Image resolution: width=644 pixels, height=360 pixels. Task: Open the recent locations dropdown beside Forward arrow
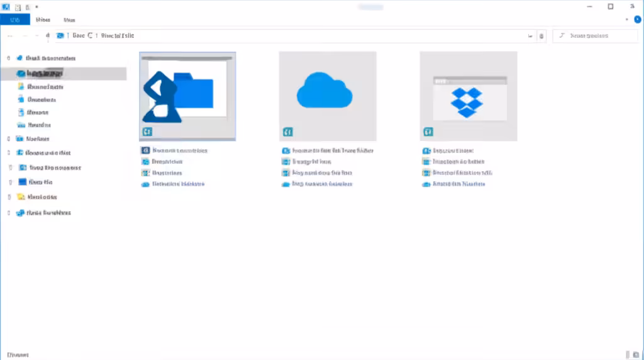tap(37, 36)
